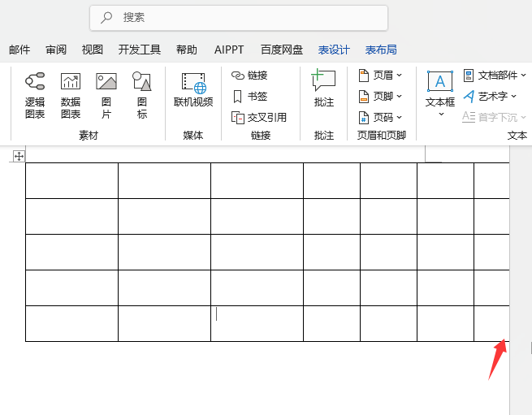Insert a bookmark (书签)
Viewport: 532px width, 415px height.
click(250, 97)
